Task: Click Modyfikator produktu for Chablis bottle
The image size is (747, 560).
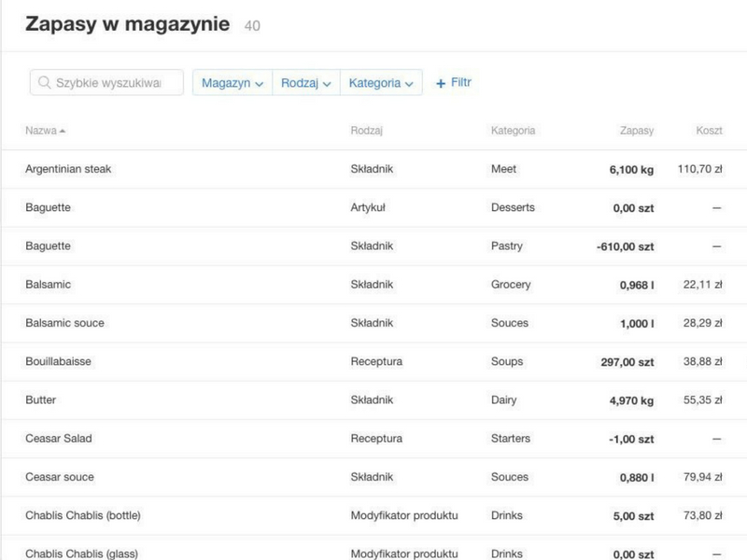Action: [404, 516]
